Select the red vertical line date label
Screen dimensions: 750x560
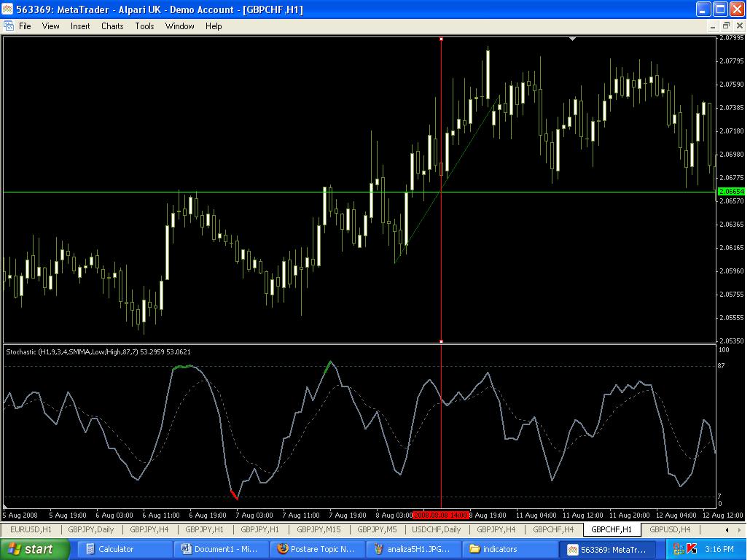[440, 515]
